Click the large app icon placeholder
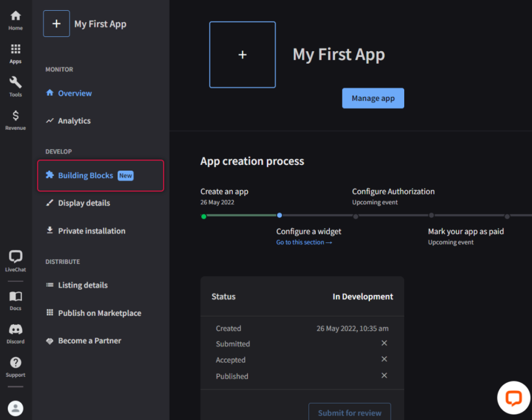Image resolution: width=532 pixels, height=420 pixels. tap(242, 55)
